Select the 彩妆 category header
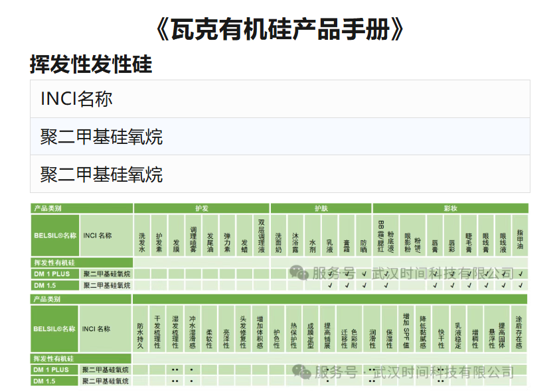This screenshot has width=559, height=392. pyautogui.click(x=450, y=208)
